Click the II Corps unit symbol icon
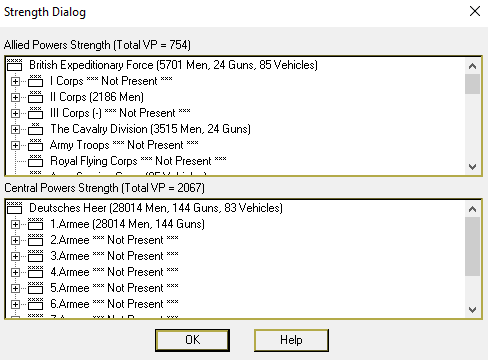Image resolution: width=488 pixels, height=360 pixels. point(35,97)
